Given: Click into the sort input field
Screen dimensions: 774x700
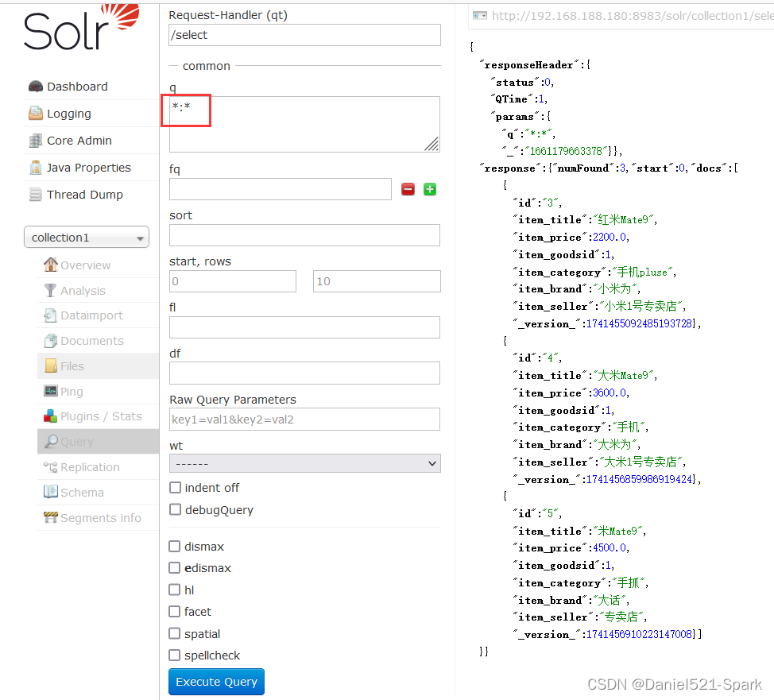Looking at the screenshot, I should click(x=304, y=235).
